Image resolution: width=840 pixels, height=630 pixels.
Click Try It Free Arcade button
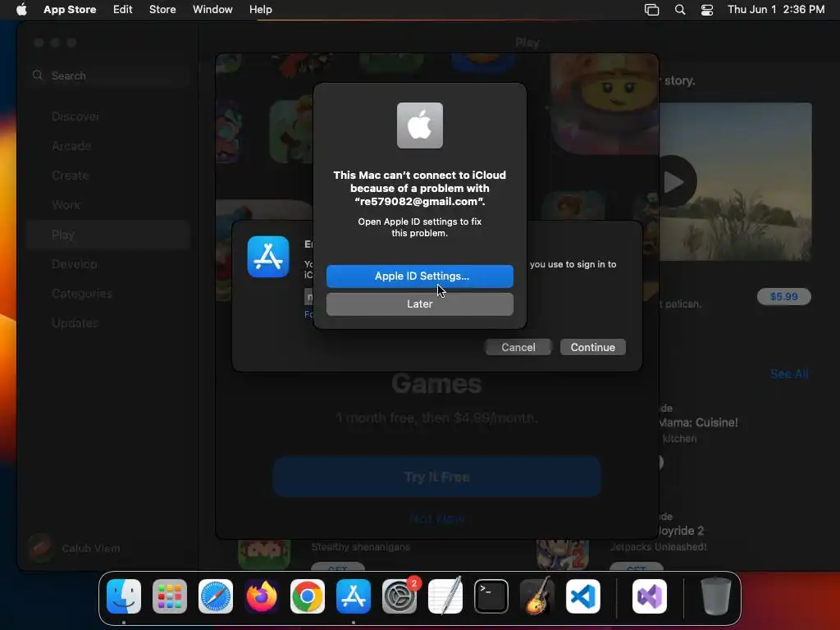click(x=436, y=477)
